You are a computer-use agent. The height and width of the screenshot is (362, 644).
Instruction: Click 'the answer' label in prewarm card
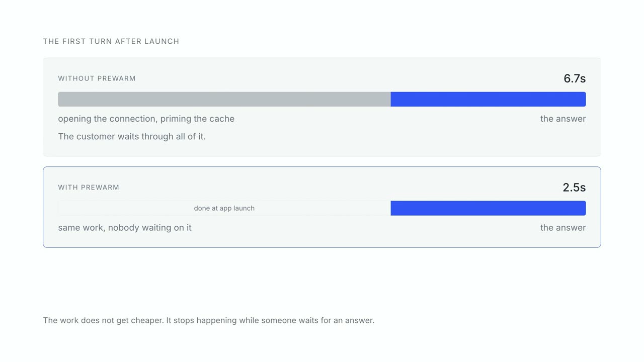(x=563, y=228)
